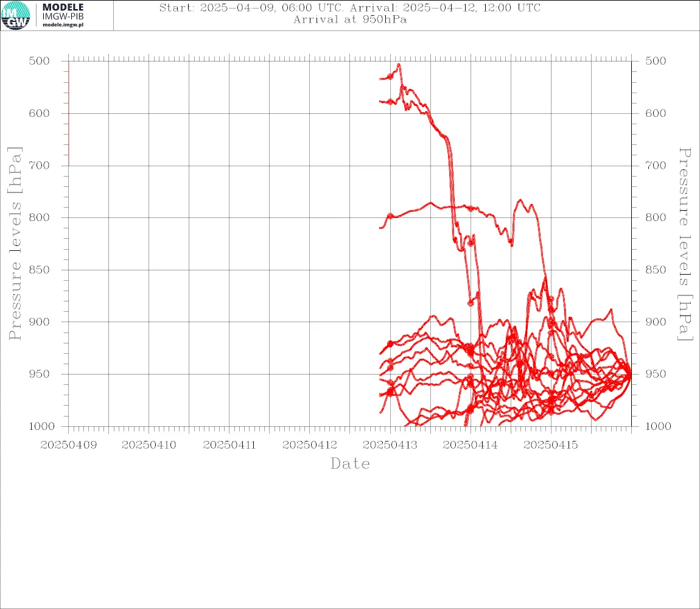The image size is (700, 609).
Task: Click the x-axis label 20250410
Action: [x=149, y=445]
